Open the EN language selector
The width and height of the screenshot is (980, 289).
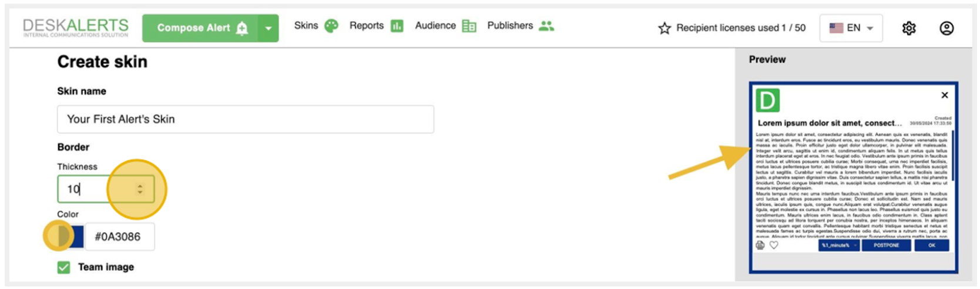[850, 28]
